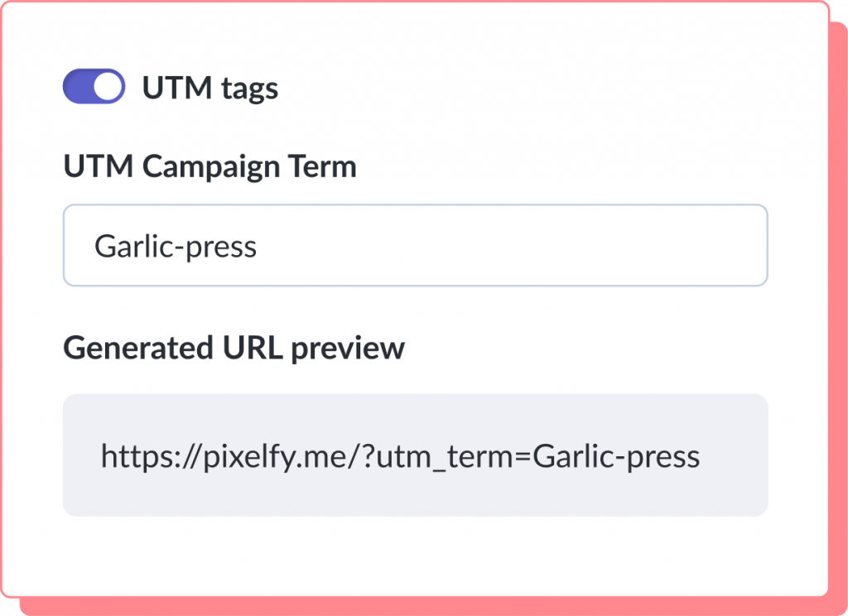This screenshot has width=848, height=616.
Task: Select the URL containing utm_term=Garlic-press
Action: tap(401, 454)
